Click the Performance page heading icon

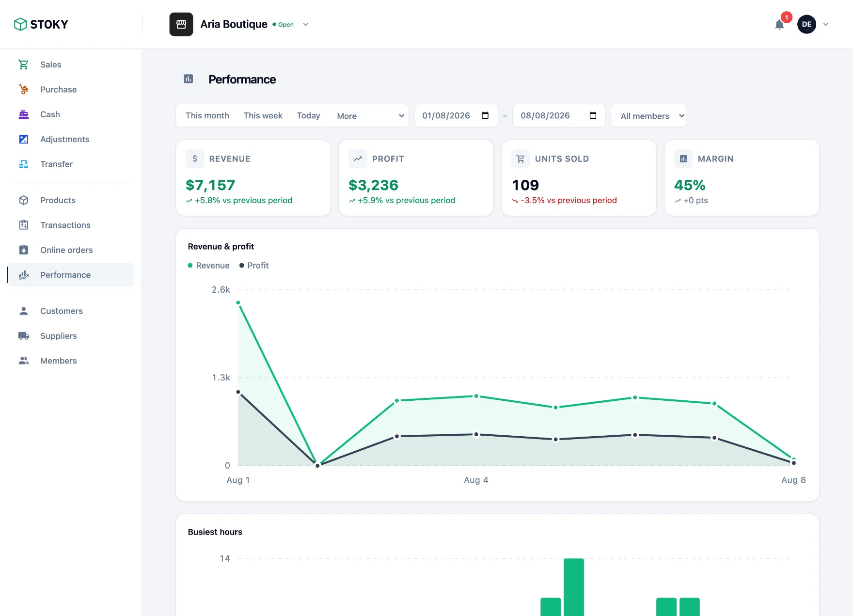189,79
